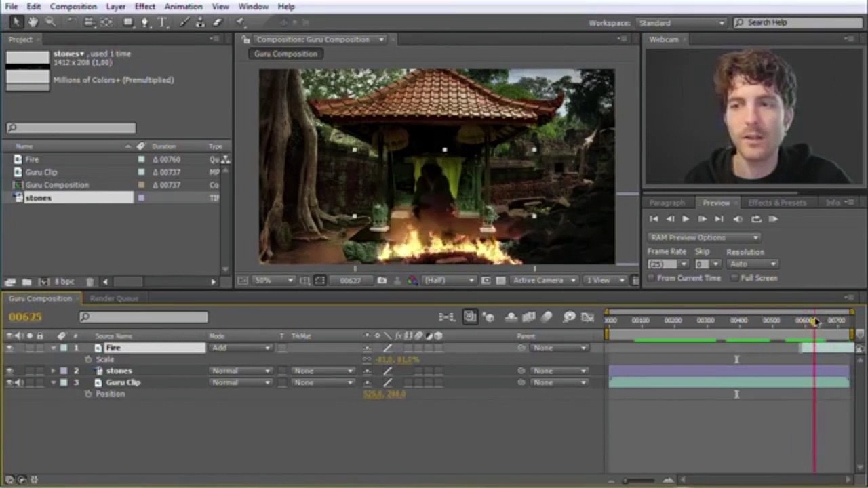Select the Rectangle shape tool
The image size is (868, 488).
click(x=128, y=22)
